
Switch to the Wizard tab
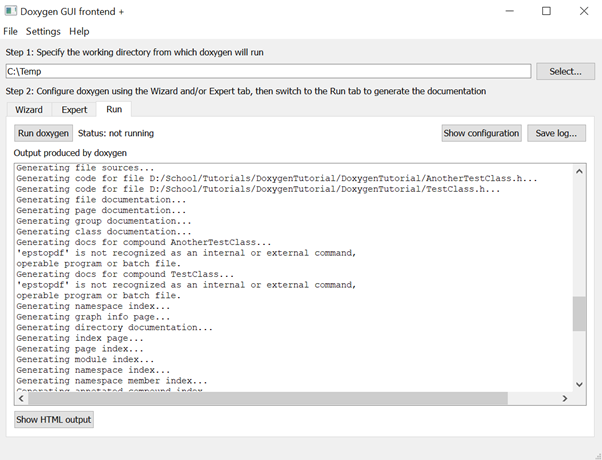click(x=29, y=110)
